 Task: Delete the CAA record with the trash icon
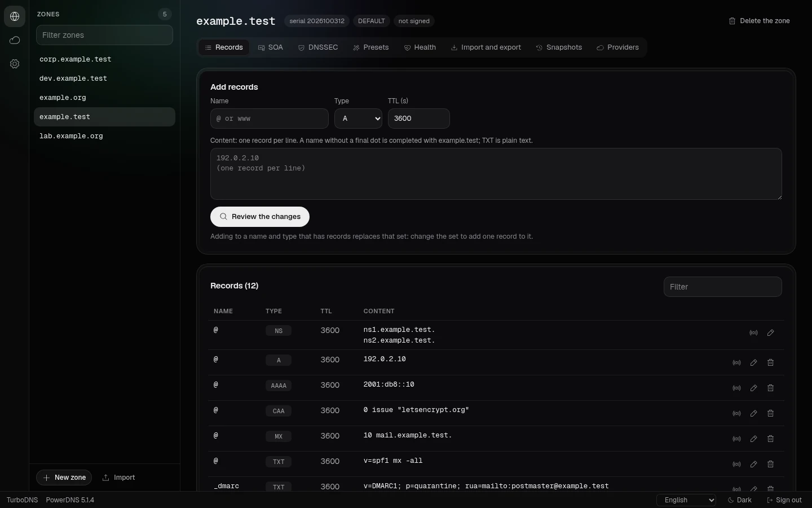point(770,413)
